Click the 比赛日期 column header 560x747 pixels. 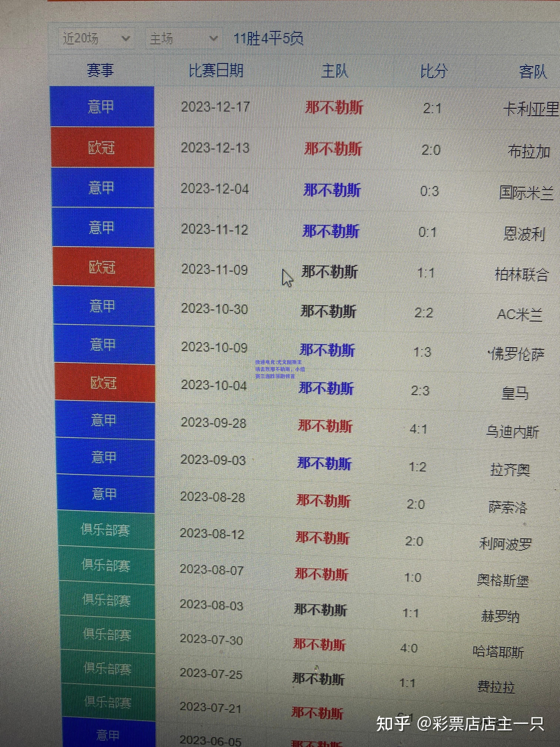(x=216, y=71)
